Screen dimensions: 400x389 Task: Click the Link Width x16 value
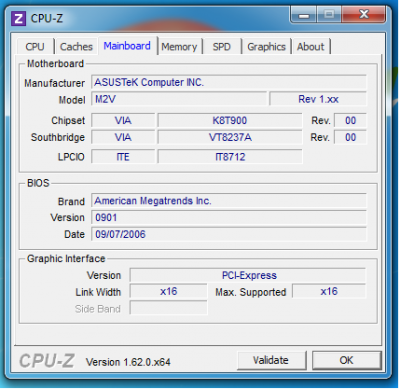(168, 291)
